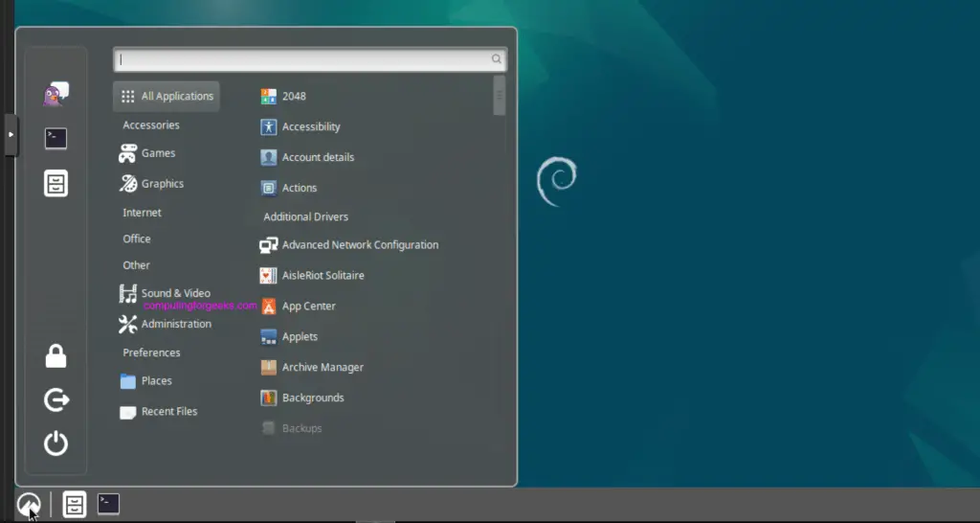Viewport: 980px width, 523px height.
Task: Open the 2048 game icon
Action: tap(269, 97)
